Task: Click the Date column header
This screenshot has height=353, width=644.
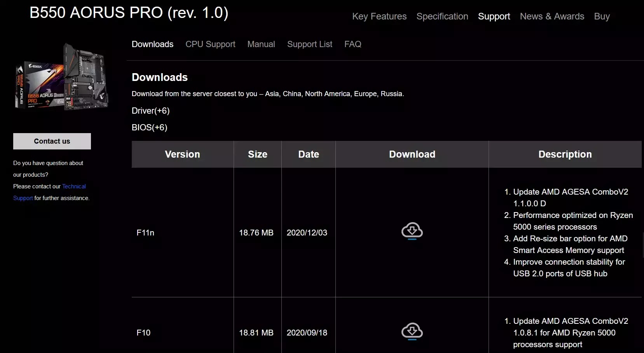Action: pyautogui.click(x=309, y=155)
